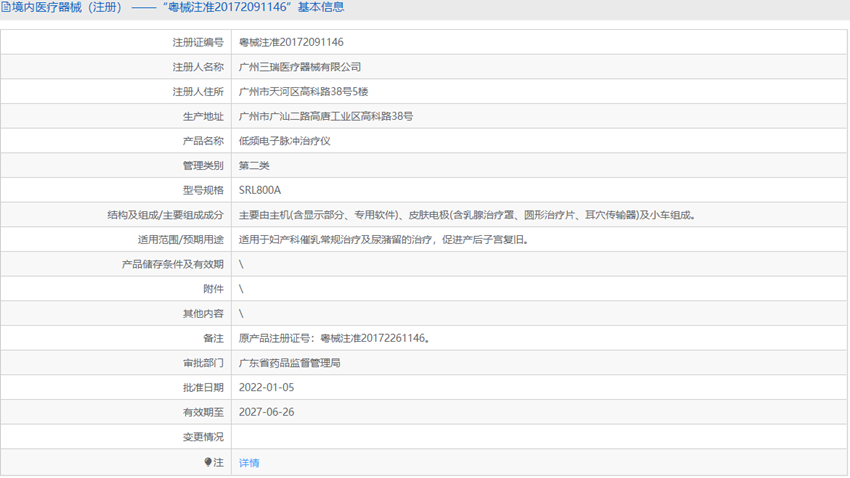This screenshot has width=850, height=478.
Task: Click the registration number 粤械注准20172091146 value
Action: click(291, 42)
